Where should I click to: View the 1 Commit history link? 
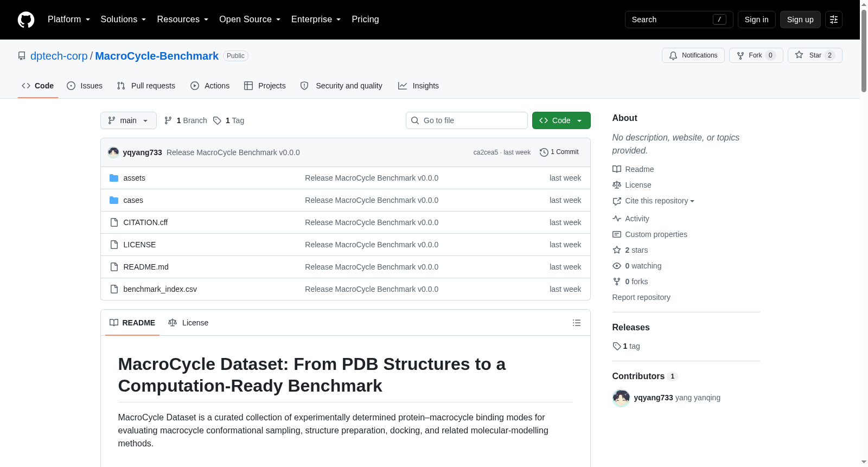tap(559, 152)
